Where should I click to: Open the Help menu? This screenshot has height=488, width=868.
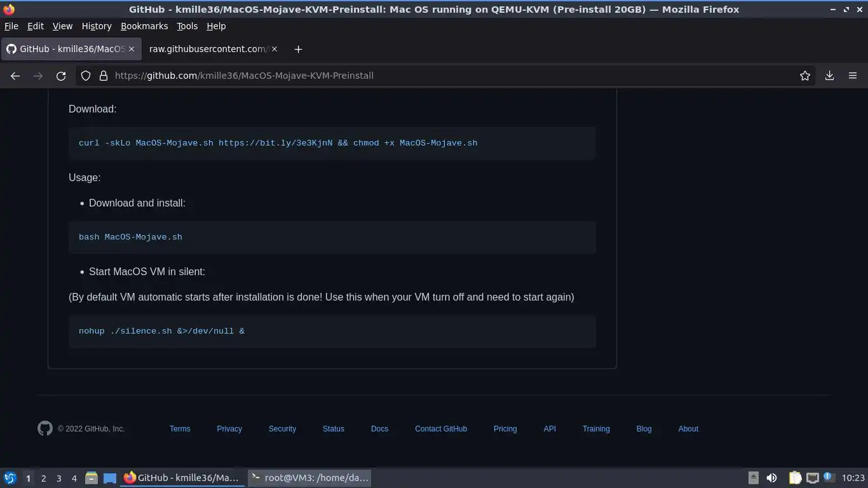click(x=216, y=26)
